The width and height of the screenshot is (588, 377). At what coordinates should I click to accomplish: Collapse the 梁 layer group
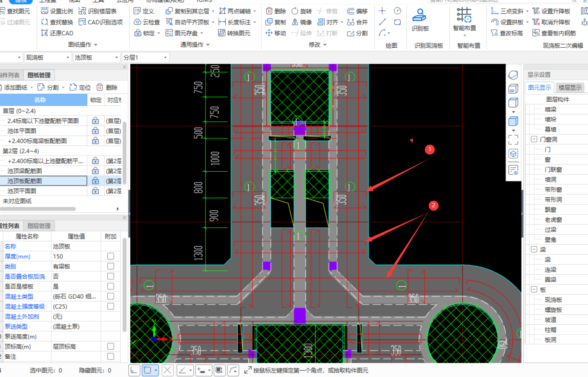coord(534,250)
